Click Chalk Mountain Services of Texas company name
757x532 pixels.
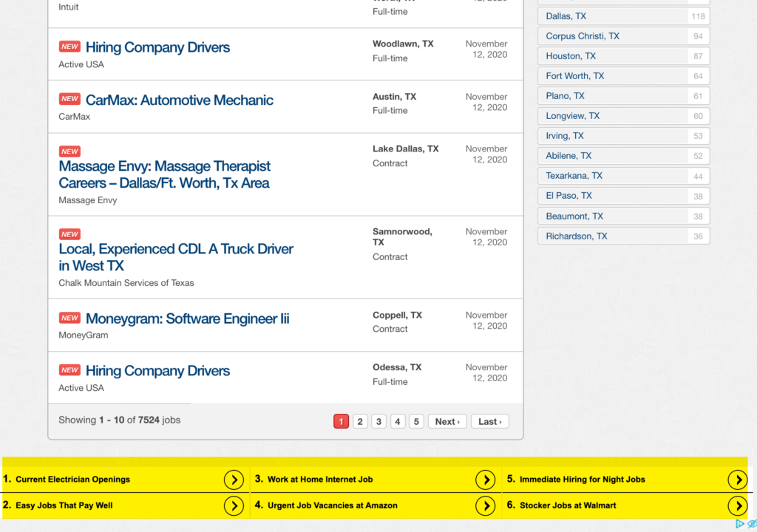click(x=126, y=283)
